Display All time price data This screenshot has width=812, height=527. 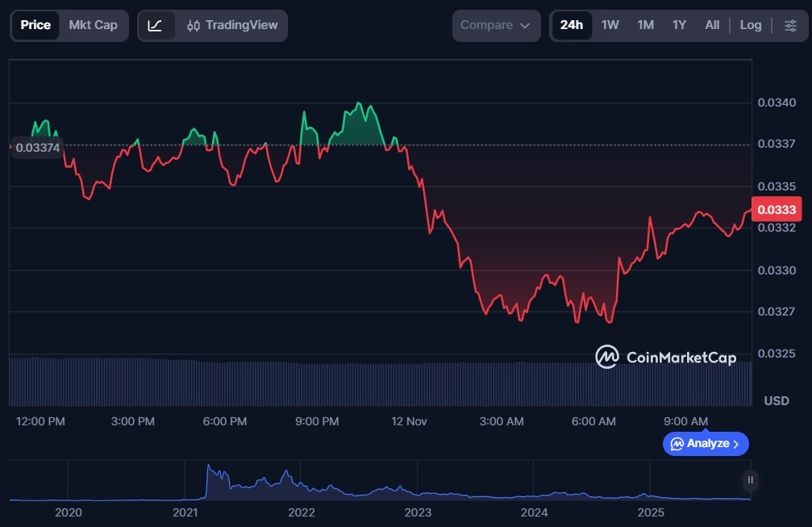[712, 26]
